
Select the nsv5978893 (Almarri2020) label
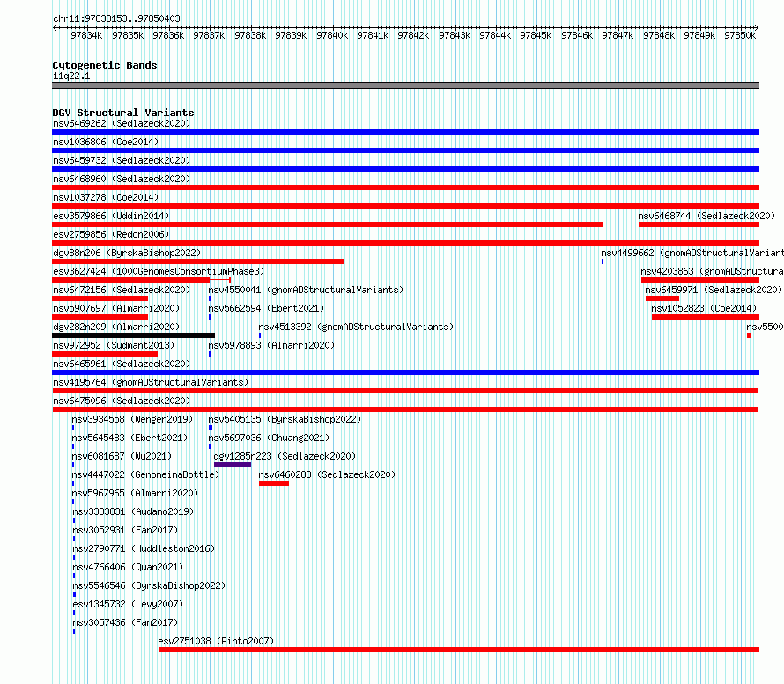[x=271, y=345]
